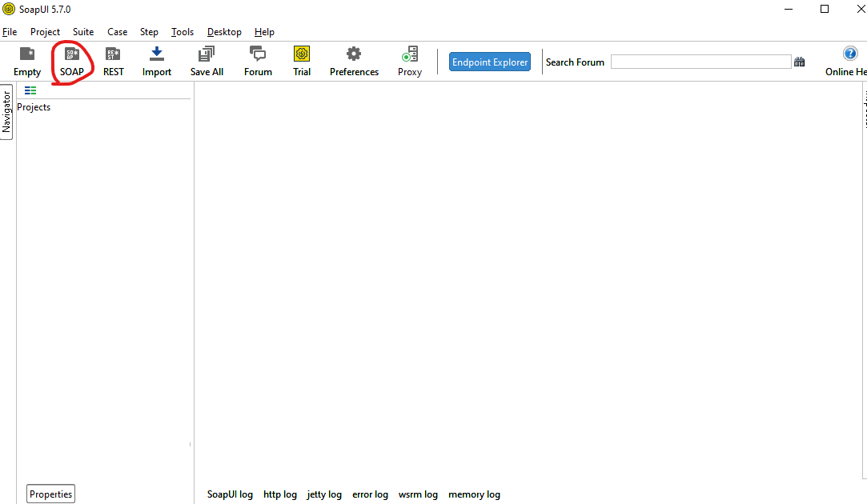
Task: Click the Trial toolbar icon
Action: 301,62
